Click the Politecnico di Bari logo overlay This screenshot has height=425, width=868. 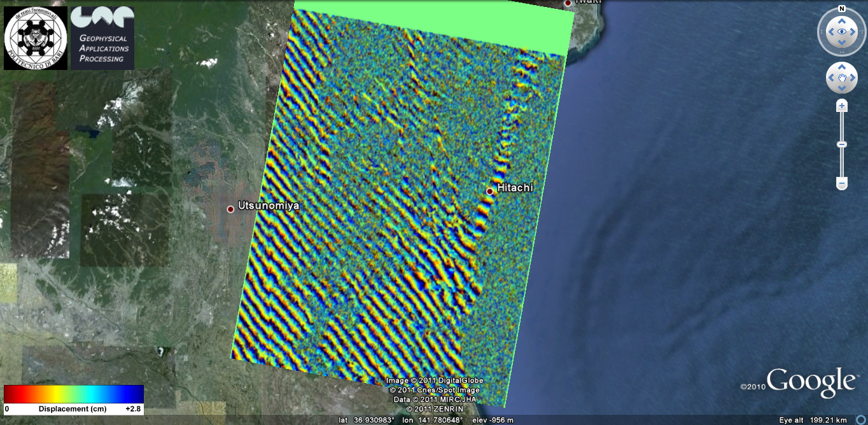pyautogui.click(x=36, y=38)
